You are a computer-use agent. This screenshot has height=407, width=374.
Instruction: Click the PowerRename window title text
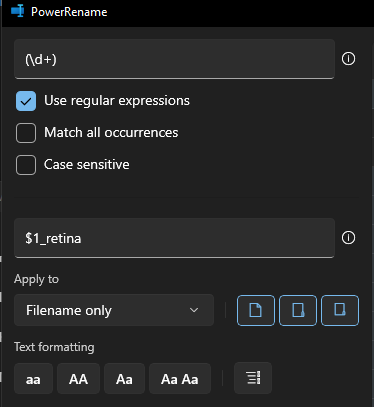(69, 12)
